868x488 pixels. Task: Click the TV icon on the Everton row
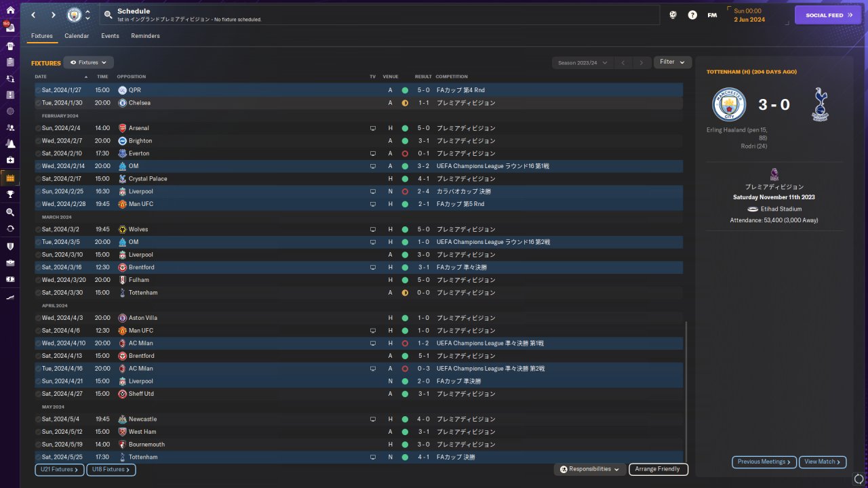coord(372,154)
